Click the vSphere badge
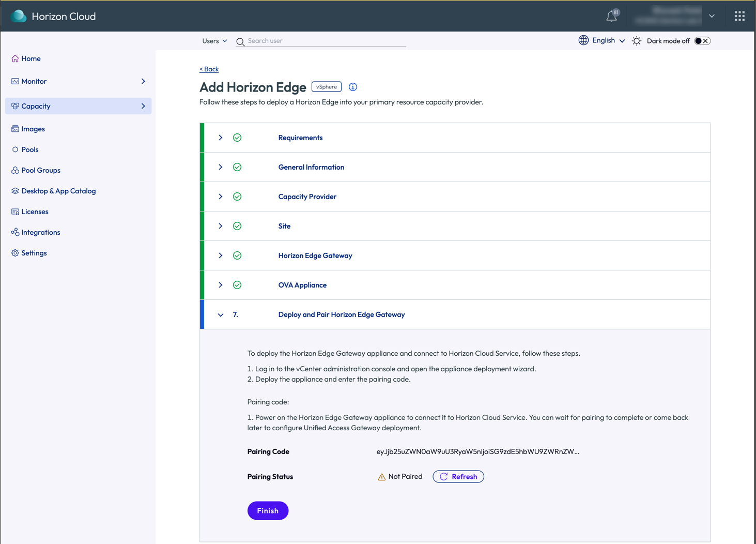The width and height of the screenshot is (756, 544). tap(327, 87)
